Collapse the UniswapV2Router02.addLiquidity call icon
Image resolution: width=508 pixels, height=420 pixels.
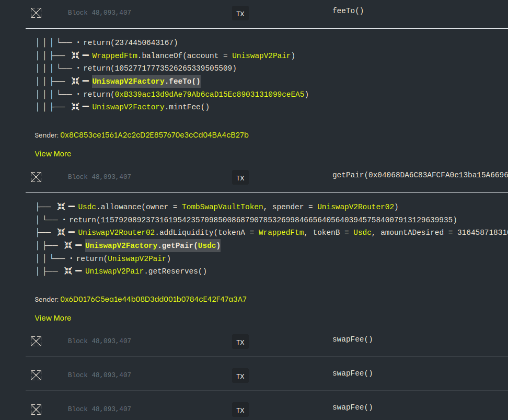pos(61,232)
